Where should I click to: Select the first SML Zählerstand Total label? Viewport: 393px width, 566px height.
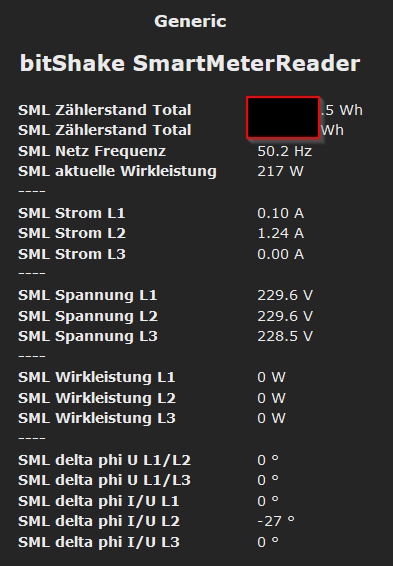105,110
